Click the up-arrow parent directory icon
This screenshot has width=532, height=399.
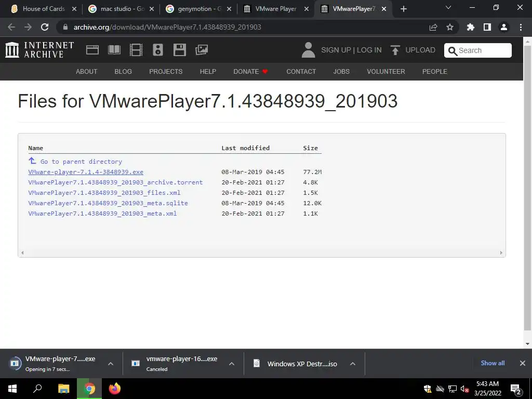click(32, 161)
